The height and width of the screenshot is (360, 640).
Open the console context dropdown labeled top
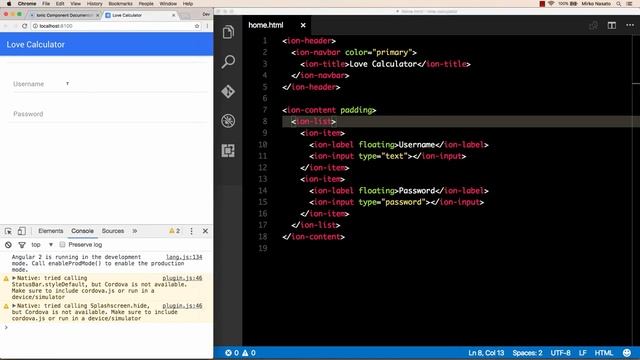pos(42,244)
